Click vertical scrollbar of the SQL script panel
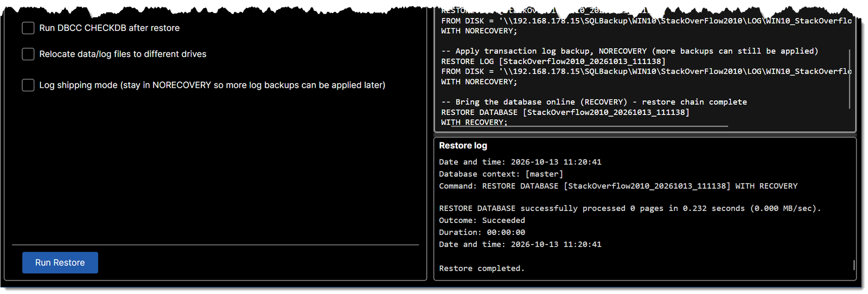 pos(850,79)
